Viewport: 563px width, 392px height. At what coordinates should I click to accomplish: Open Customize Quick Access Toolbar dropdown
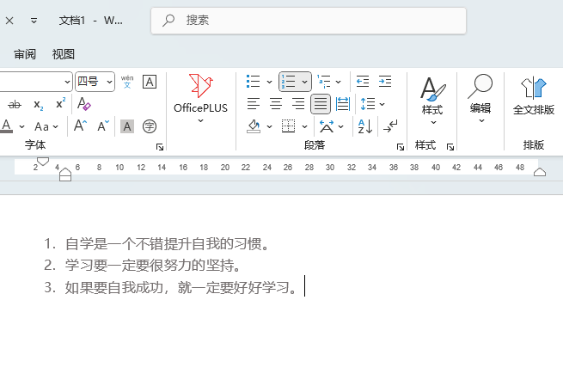pyautogui.click(x=34, y=21)
